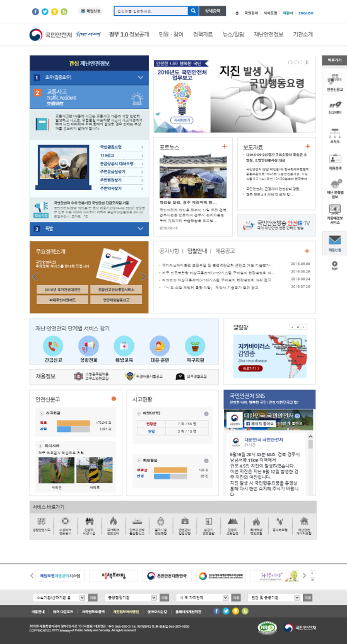The image size is (347, 644).
Task: Show previous policy card with left arrow
Action: point(35,276)
